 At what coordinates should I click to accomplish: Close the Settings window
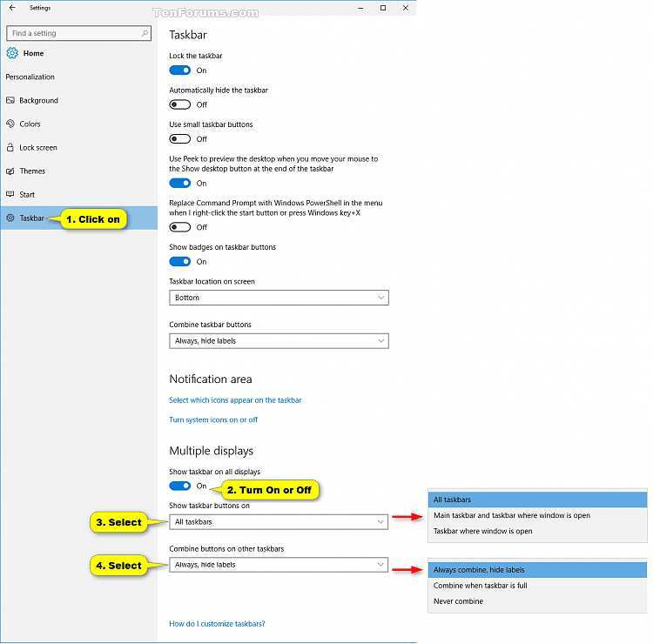(x=406, y=8)
